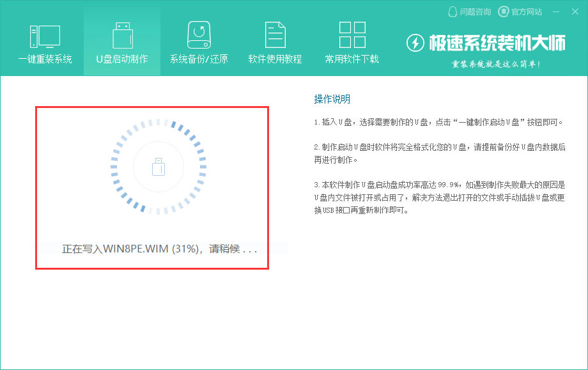Click the home icon beside 官方网站

pos(503,12)
